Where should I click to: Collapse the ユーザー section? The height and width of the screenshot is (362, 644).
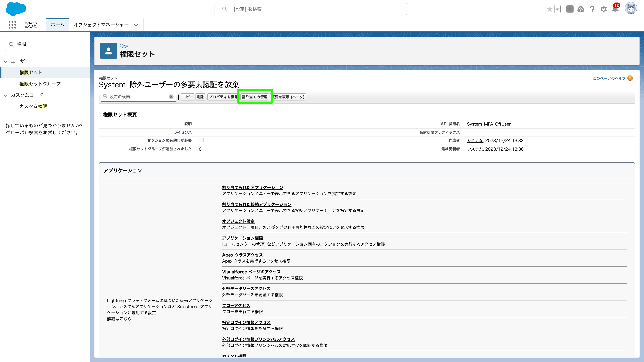click(5, 61)
